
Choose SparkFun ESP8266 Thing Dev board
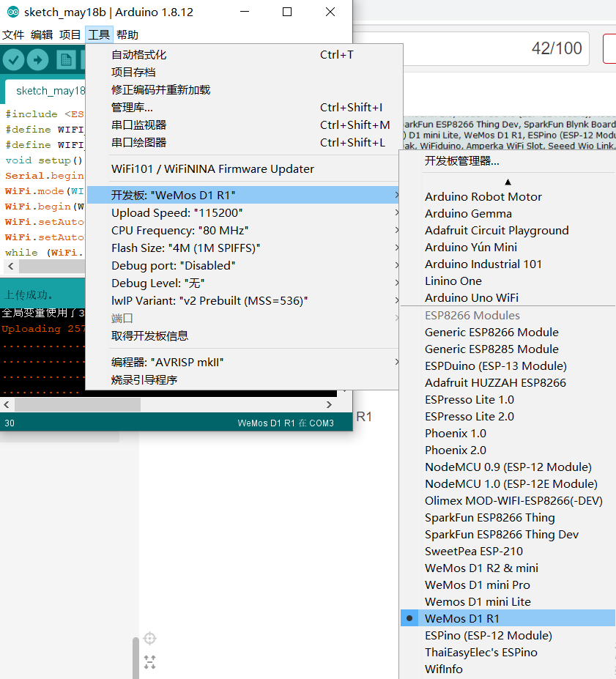508,535
